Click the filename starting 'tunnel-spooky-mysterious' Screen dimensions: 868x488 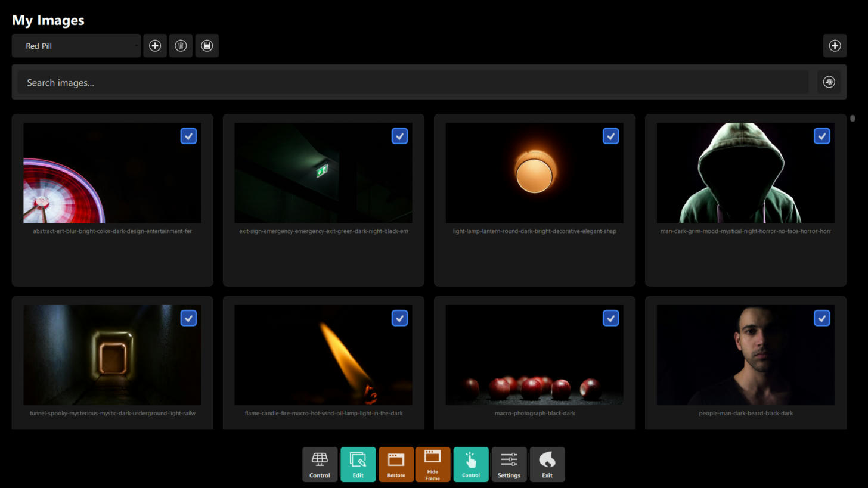point(113,413)
